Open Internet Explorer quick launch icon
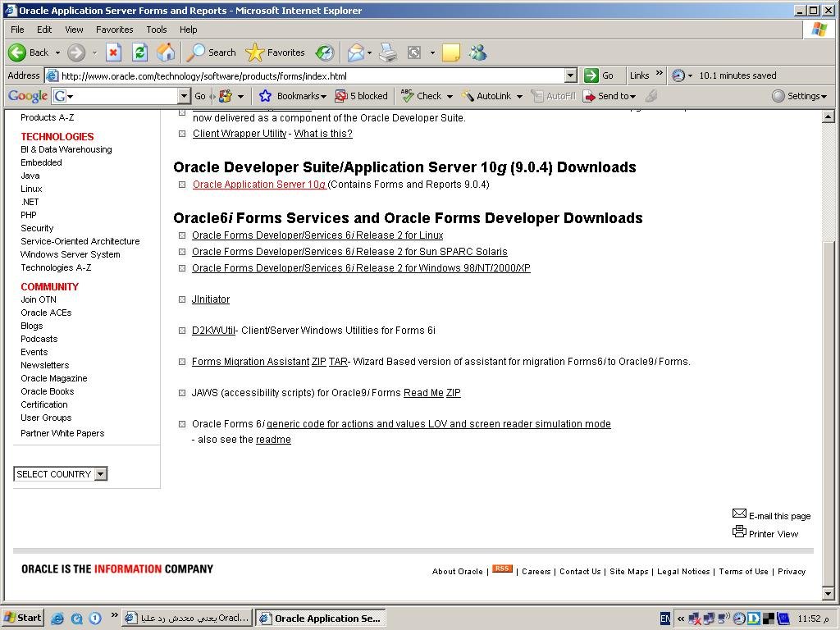Image resolution: width=840 pixels, height=630 pixels. point(57,619)
